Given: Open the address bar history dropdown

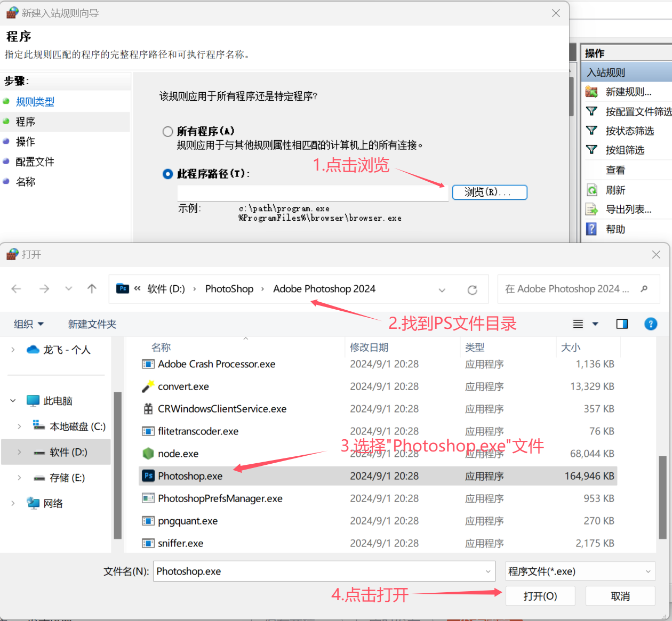Looking at the screenshot, I should [x=442, y=290].
